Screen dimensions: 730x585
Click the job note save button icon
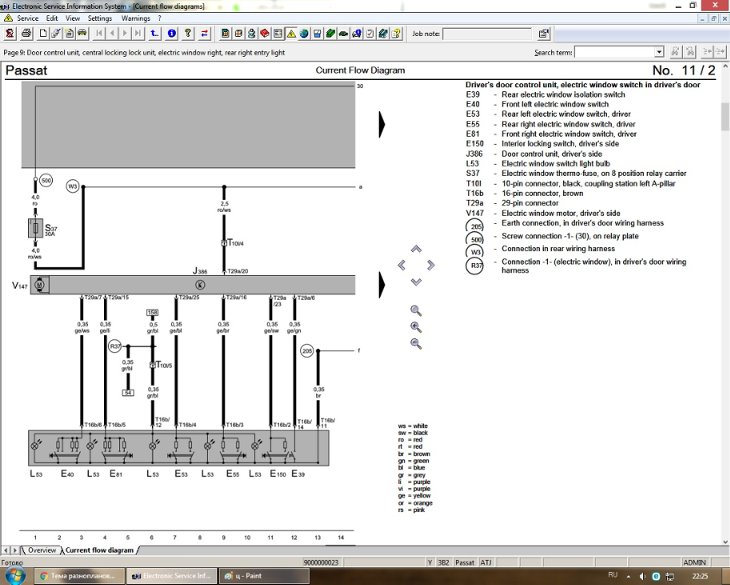coord(543,34)
